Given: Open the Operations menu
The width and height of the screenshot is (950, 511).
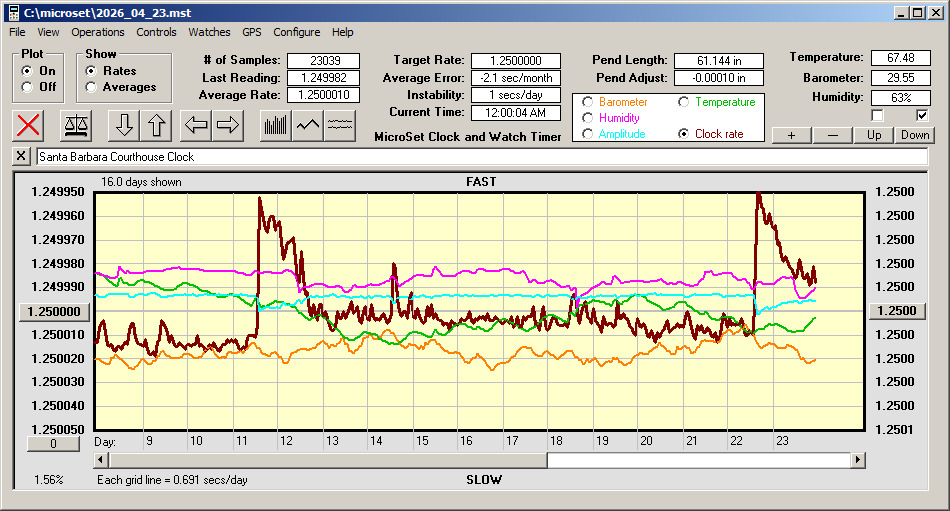Looking at the screenshot, I should tap(98, 32).
